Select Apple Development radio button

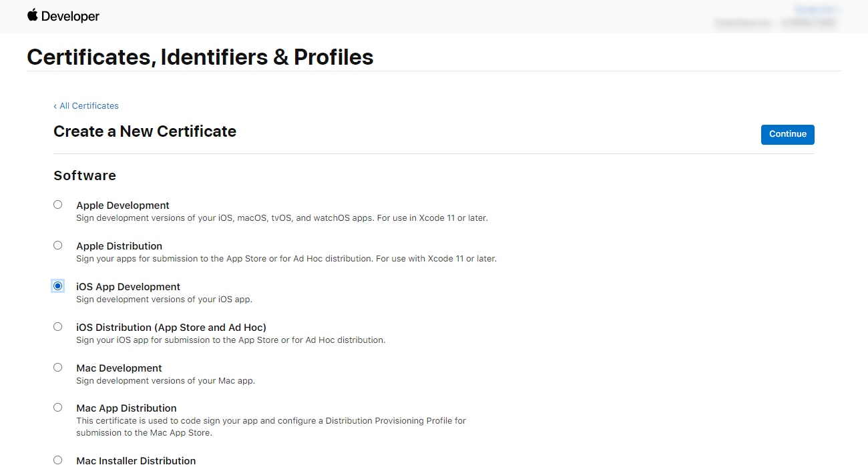pyautogui.click(x=58, y=205)
